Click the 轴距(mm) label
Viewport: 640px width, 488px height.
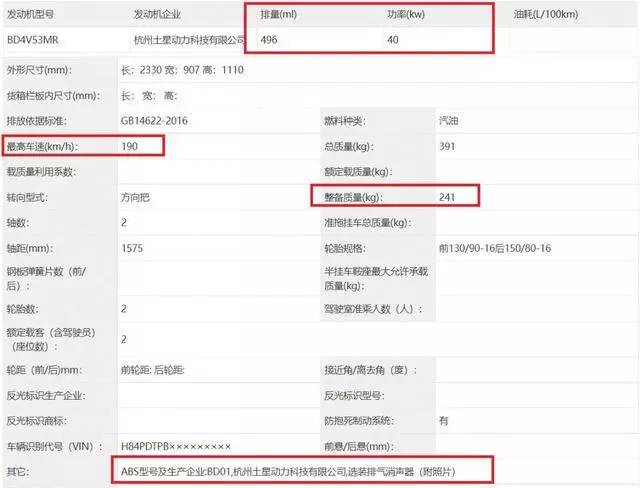click(x=29, y=248)
